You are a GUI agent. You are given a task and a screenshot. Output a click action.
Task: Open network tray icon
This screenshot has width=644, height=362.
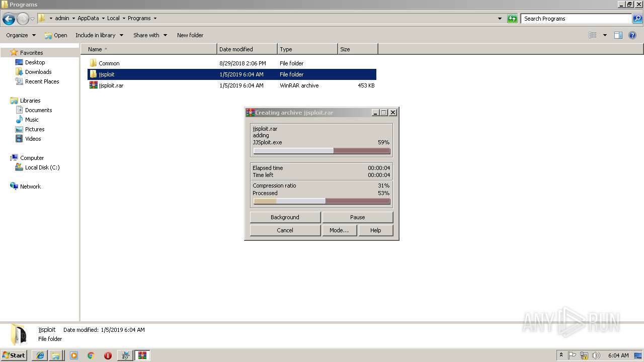[x=584, y=355]
